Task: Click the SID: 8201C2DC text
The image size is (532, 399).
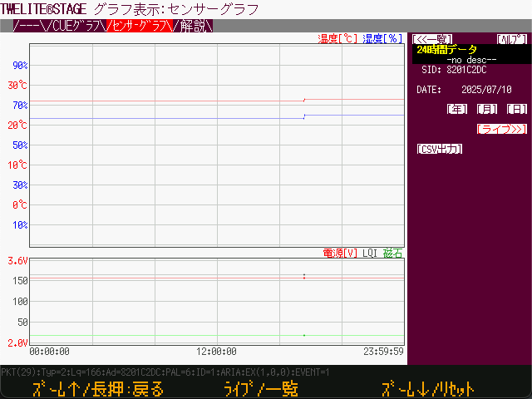Action: coord(454,70)
